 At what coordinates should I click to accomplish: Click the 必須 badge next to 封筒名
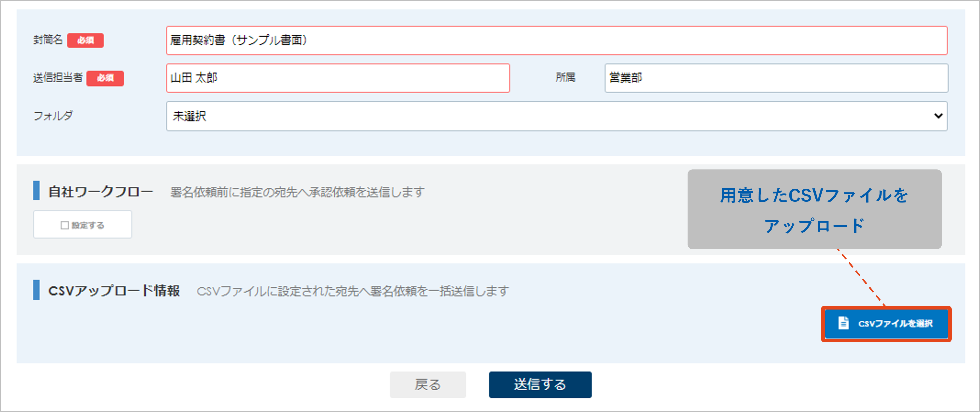[x=85, y=40]
